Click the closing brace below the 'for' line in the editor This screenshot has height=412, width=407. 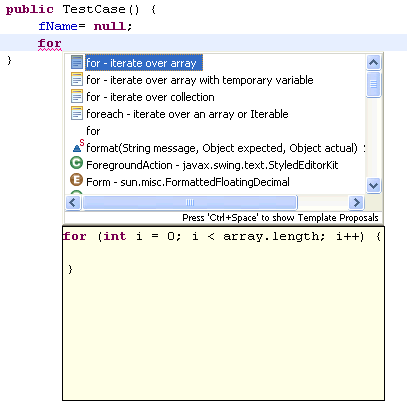pos(9,60)
